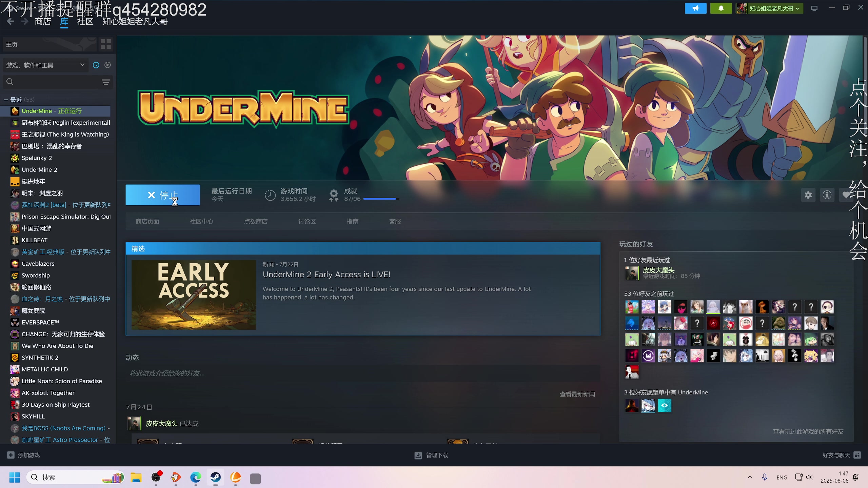Open the 客服 tab
Viewport: 868px width, 488px height.
click(x=395, y=222)
